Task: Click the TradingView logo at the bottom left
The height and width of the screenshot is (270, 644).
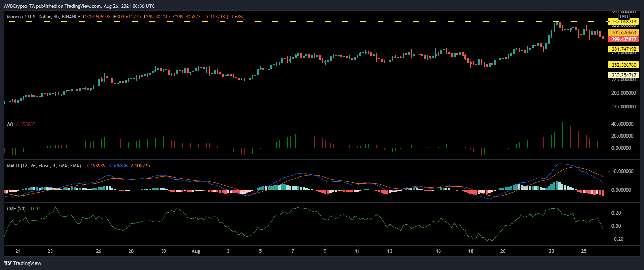Action: pos(23,263)
